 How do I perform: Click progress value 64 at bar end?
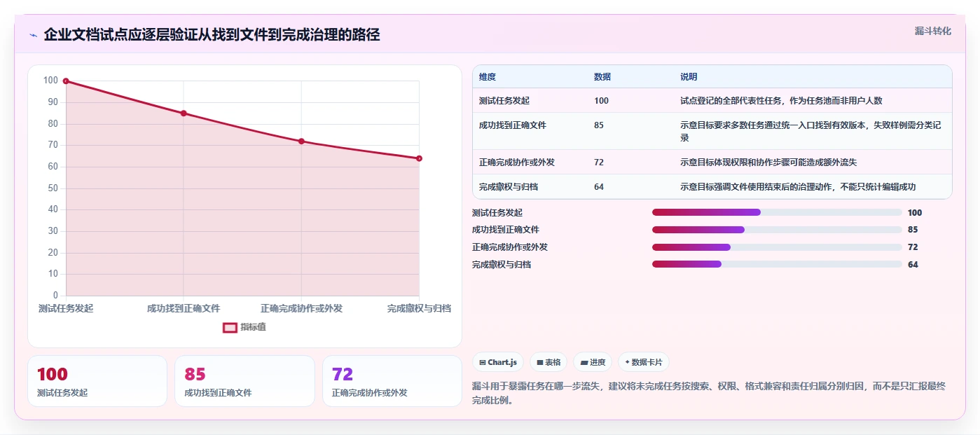(x=912, y=265)
